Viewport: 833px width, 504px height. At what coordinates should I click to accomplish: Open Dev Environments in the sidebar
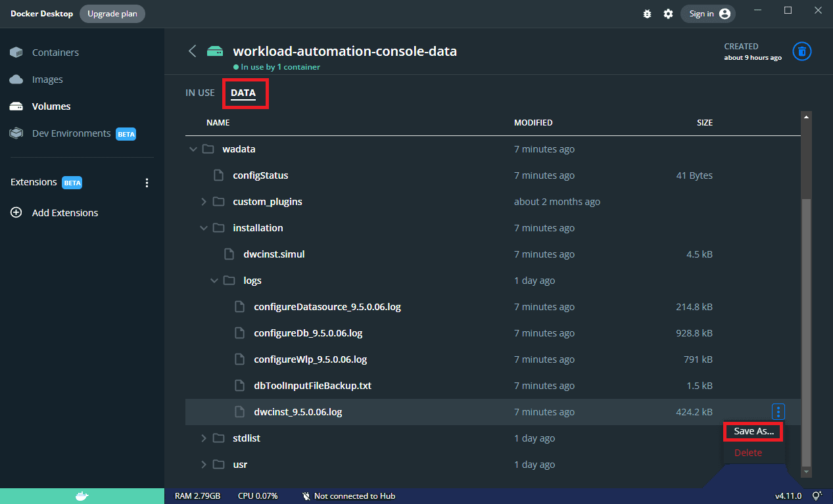[x=71, y=133]
